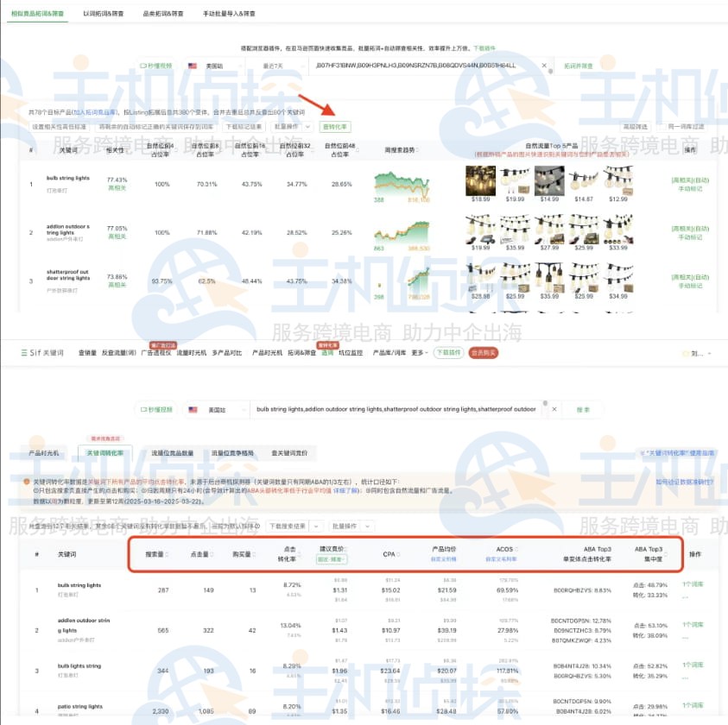Open 流量时光机 in the Sif navbar
The image size is (728, 725).
click(192, 353)
